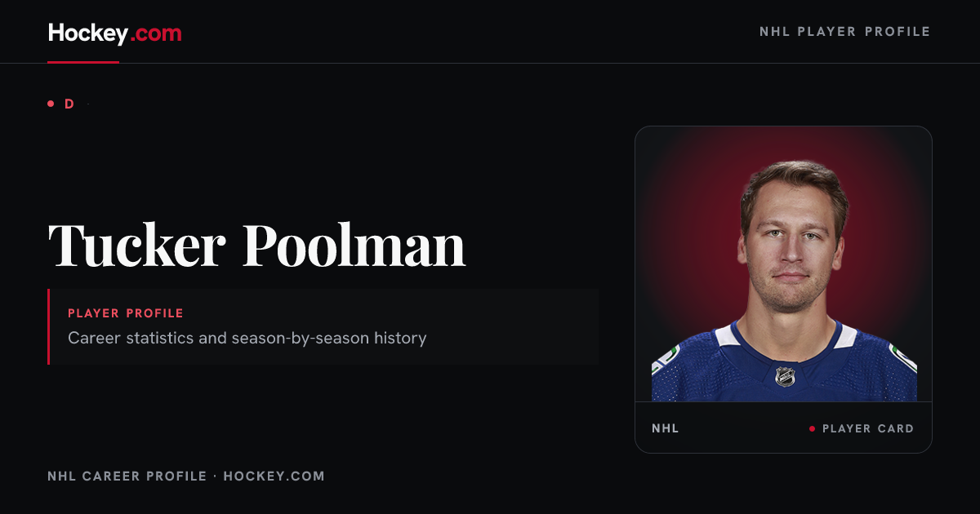
Task: Click the Poolman last name in the heading
Action: [354, 245]
